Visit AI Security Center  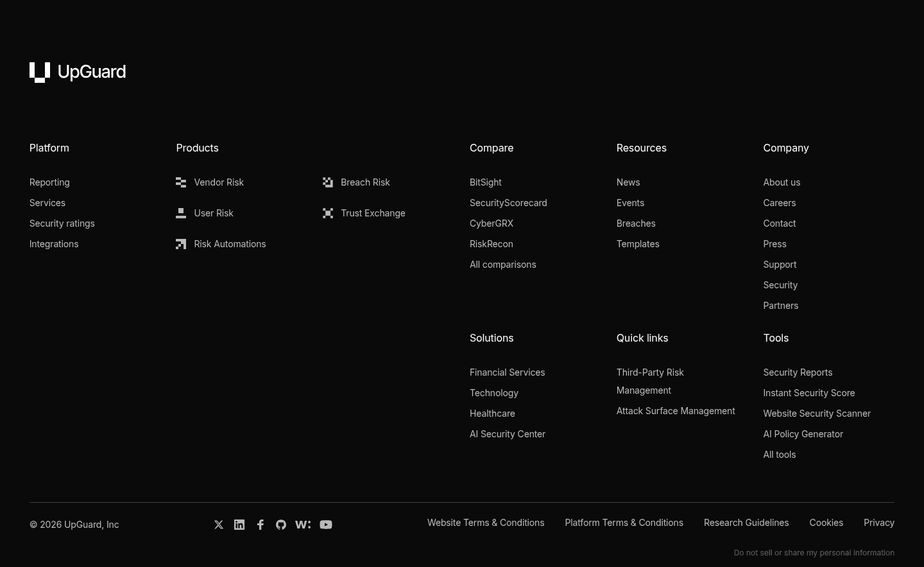pyautogui.click(x=508, y=434)
